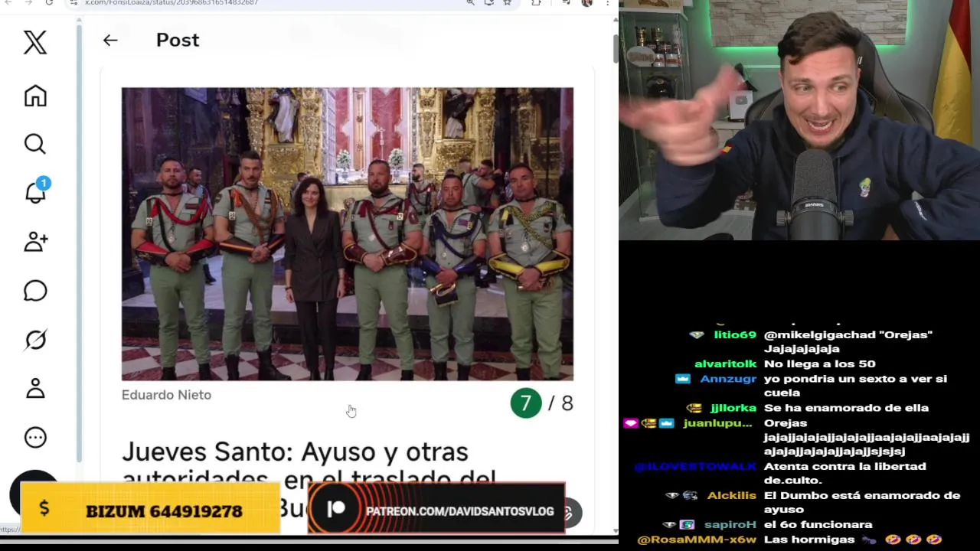Click message 'Las hormigas' with laughing emojis
This screenshot has height=551, width=980.
[x=853, y=540]
